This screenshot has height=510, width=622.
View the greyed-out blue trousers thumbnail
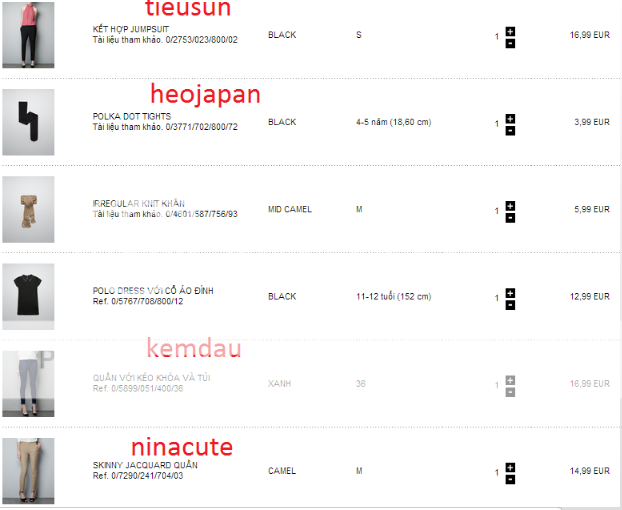[28, 383]
